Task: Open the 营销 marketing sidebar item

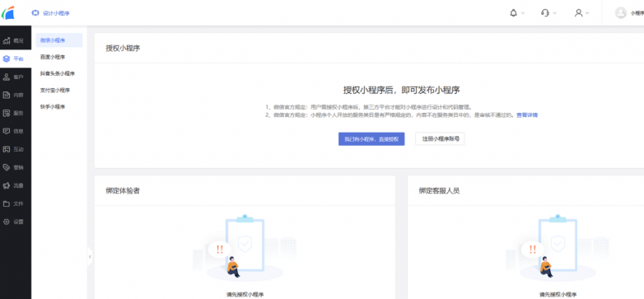Action: click(x=15, y=167)
